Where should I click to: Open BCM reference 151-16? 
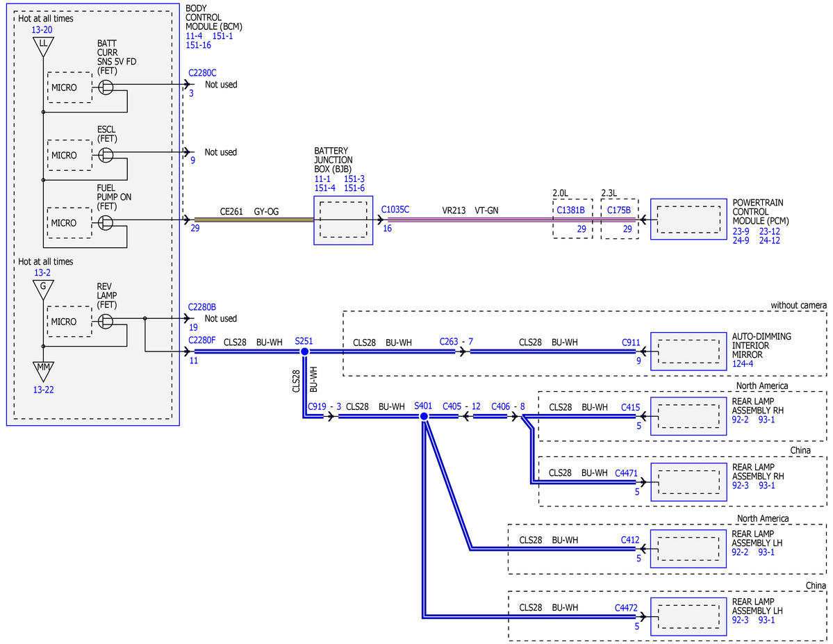199,45
